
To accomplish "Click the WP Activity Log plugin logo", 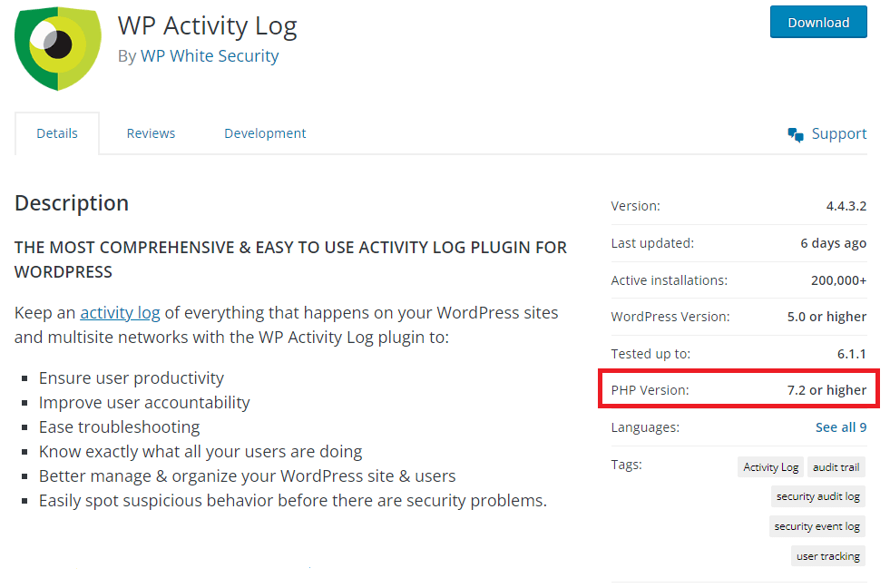I will (57, 47).
